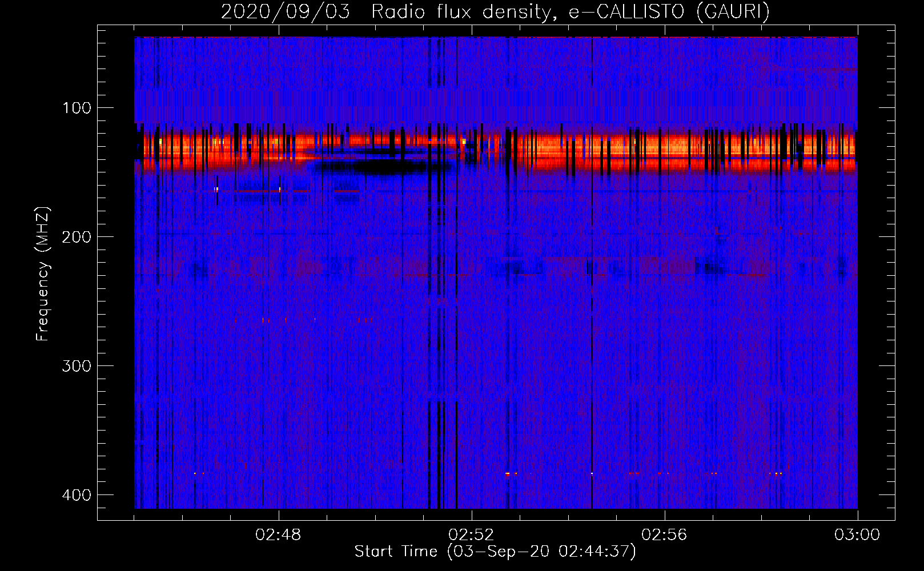Viewport: 924px width, 571px height.
Task: Click the '200' frequency tick label
Action: (x=77, y=237)
